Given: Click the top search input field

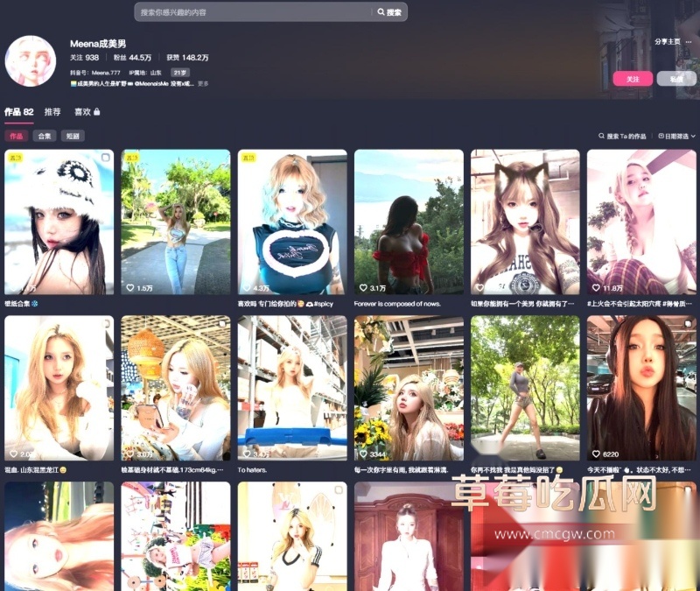Looking at the screenshot, I should [254, 12].
